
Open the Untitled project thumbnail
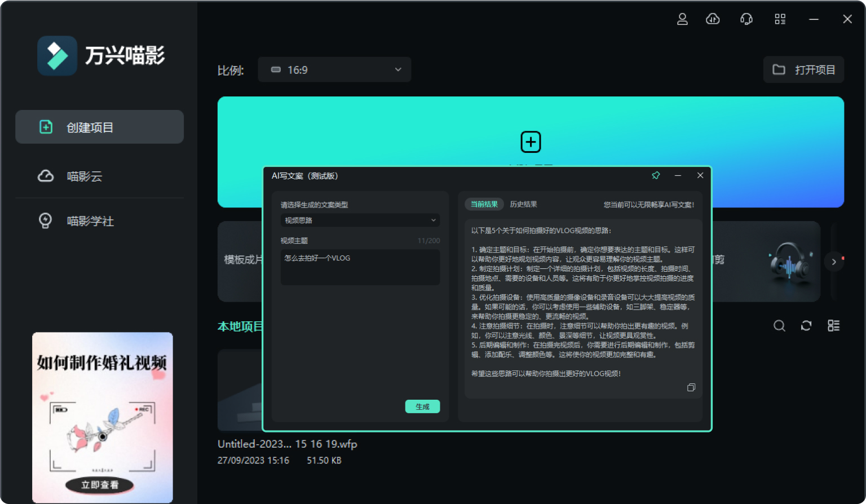240,390
